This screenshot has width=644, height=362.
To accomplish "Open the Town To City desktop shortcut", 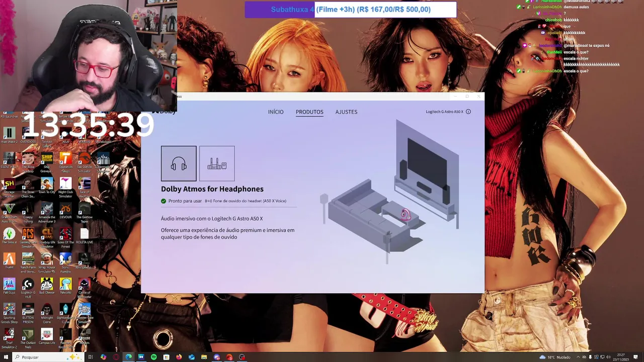I will (47, 186).
